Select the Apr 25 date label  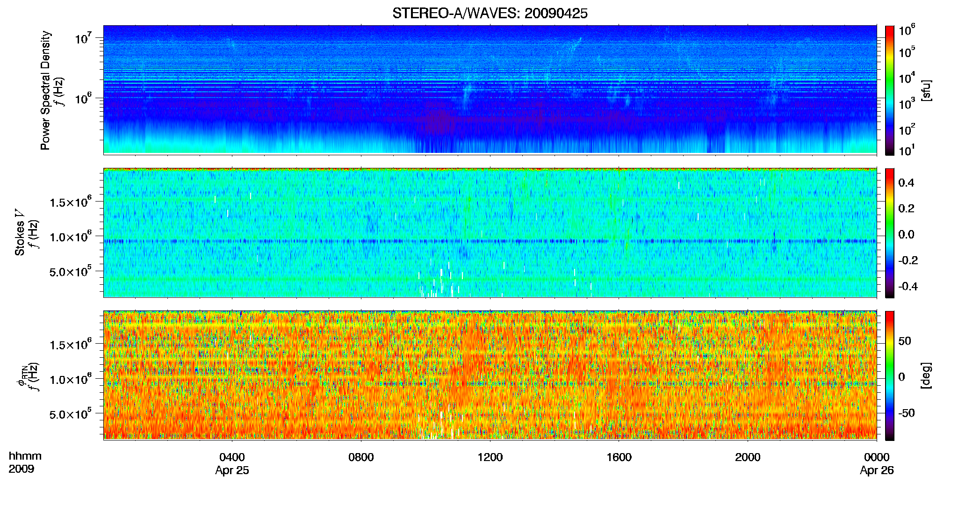point(232,470)
